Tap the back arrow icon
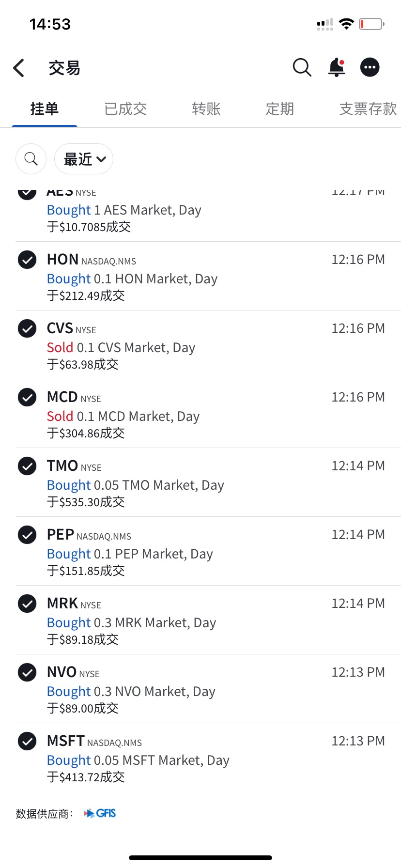This screenshot has width=401, height=868. (x=19, y=68)
